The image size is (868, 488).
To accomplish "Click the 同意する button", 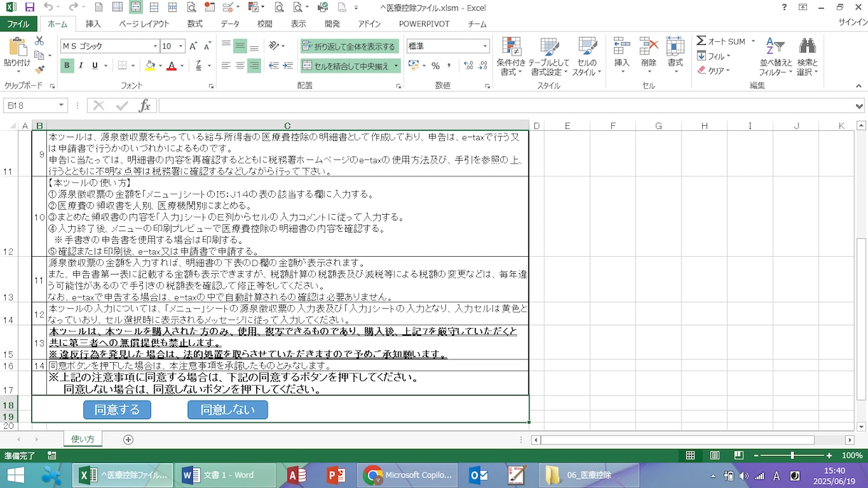I will (x=117, y=410).
